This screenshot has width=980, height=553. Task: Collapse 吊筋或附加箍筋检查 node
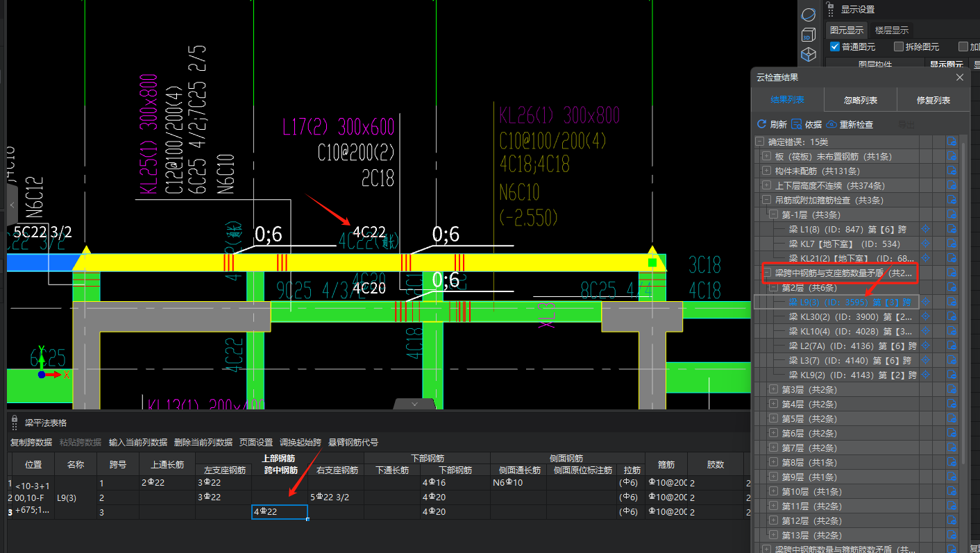coord(766,200)
